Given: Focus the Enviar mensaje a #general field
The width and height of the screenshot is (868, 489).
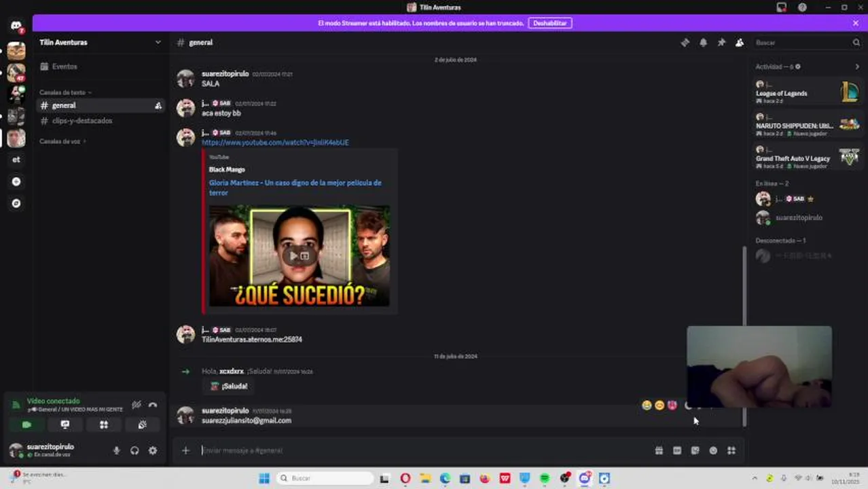Looking at the screenshot, I should [424, 450].
